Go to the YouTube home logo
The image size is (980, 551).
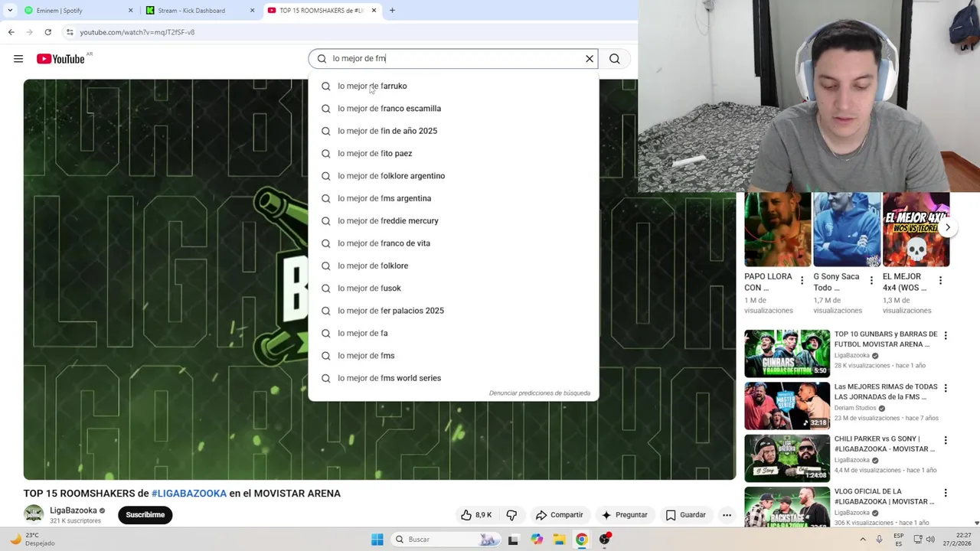(x=60, y=59)
